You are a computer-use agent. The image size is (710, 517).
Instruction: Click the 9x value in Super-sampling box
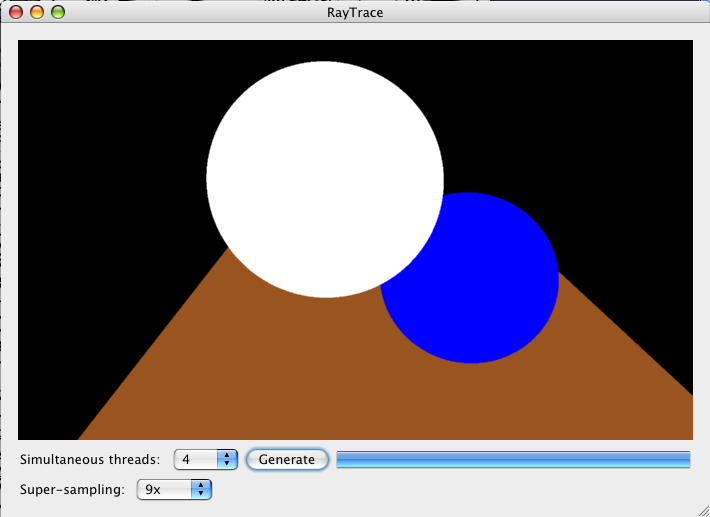tap(153, 489)
